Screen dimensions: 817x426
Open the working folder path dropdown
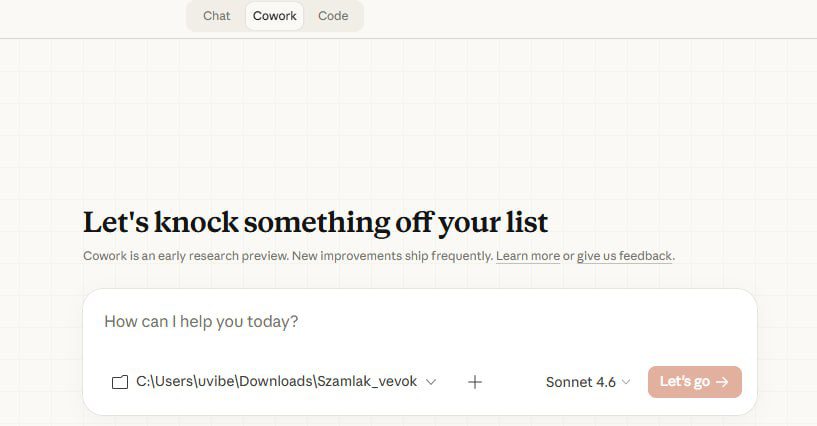(x=275, y=382)
